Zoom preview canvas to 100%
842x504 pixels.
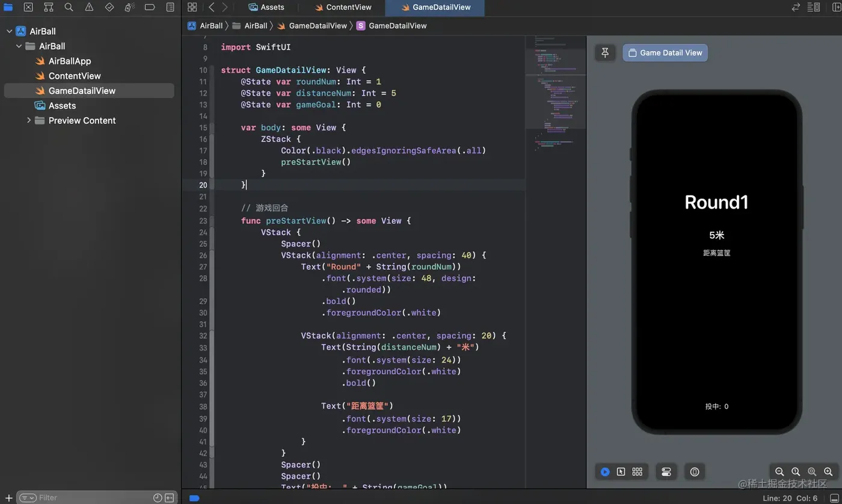point(796,472)
